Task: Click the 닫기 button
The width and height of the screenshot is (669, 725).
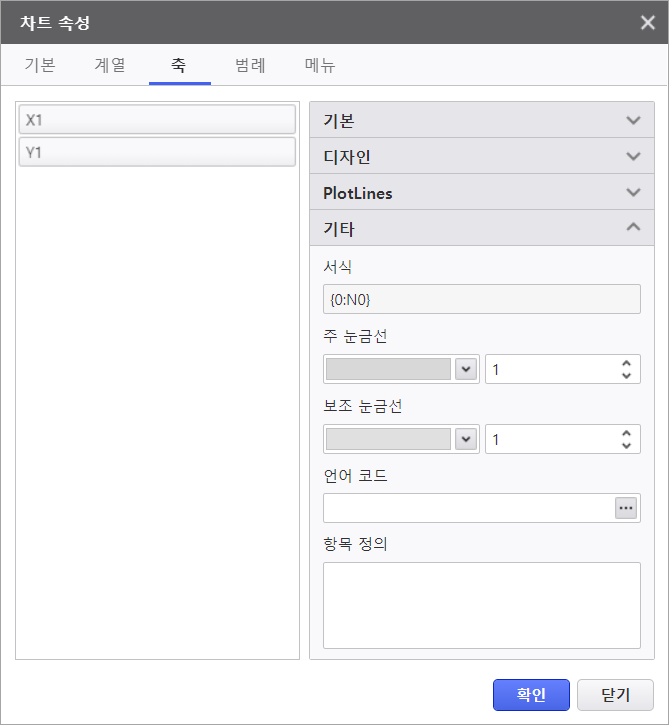Action: click(x=615, y=695)
